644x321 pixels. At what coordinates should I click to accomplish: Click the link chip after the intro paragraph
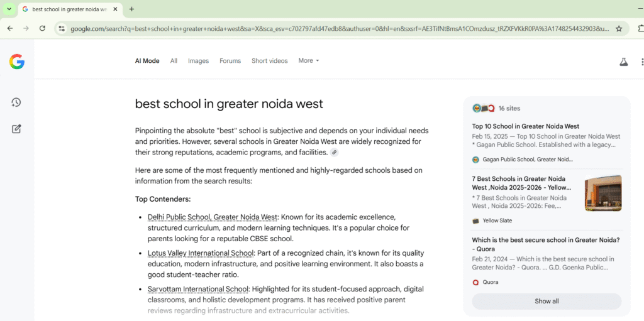click(335, 153)
